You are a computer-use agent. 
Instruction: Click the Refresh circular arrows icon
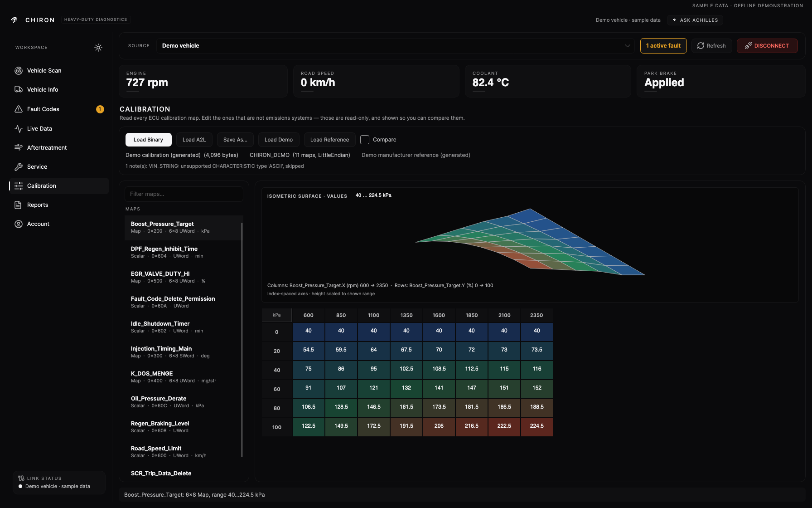[x=701, y=46]
